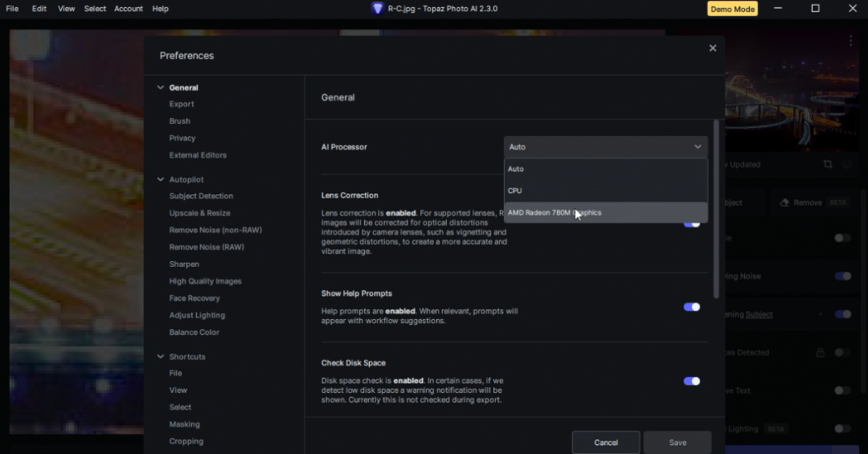Choose AMD Radeon 780M Graphics option

tap(606, 213)
